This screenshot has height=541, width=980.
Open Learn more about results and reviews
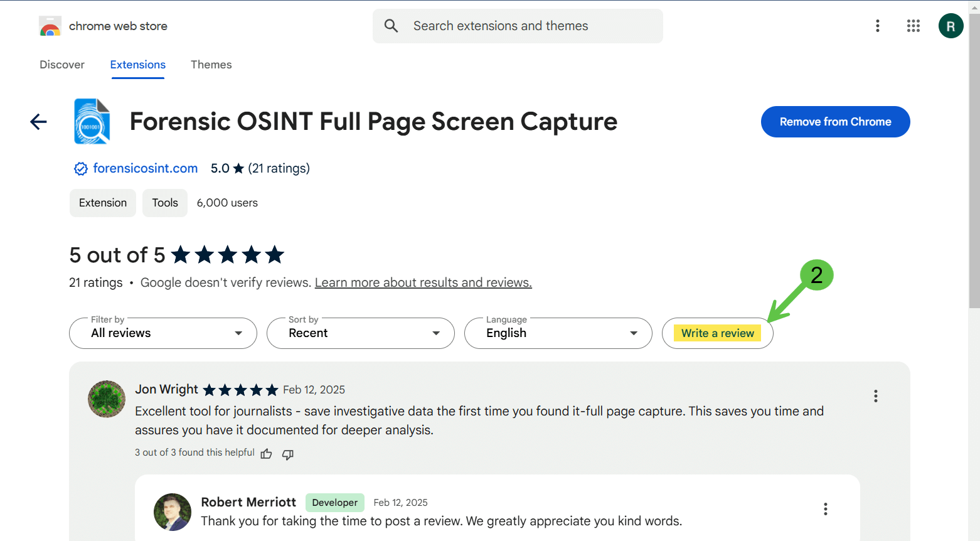423,282
